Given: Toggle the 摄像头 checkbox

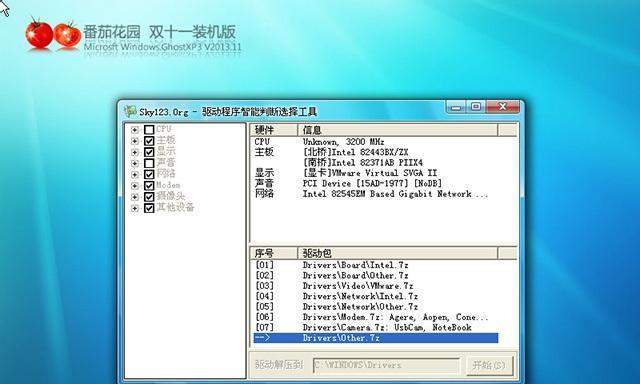Looking at the screenshot, I should click(149, 197).
